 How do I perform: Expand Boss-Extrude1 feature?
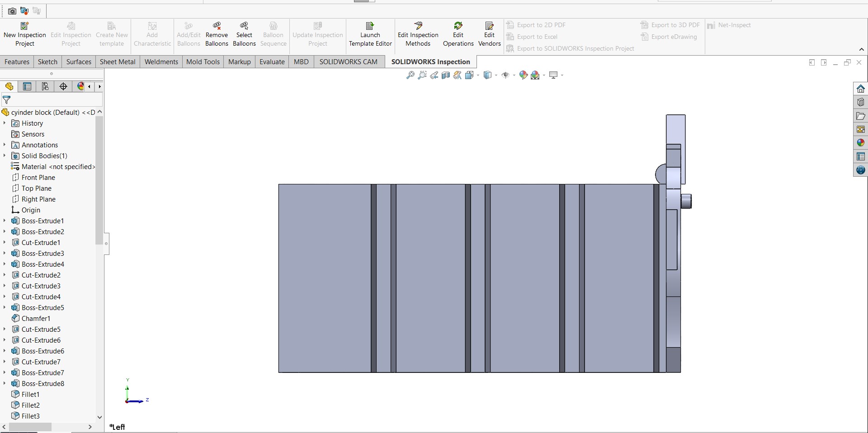[x=5, y=221]
